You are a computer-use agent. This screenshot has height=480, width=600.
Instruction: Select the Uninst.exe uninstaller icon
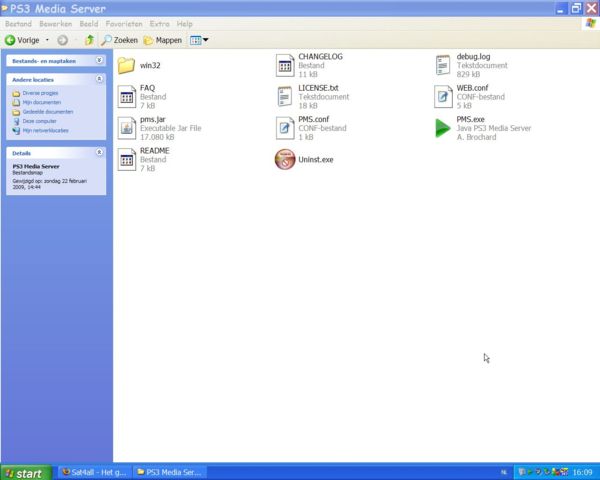pos(285,159)
